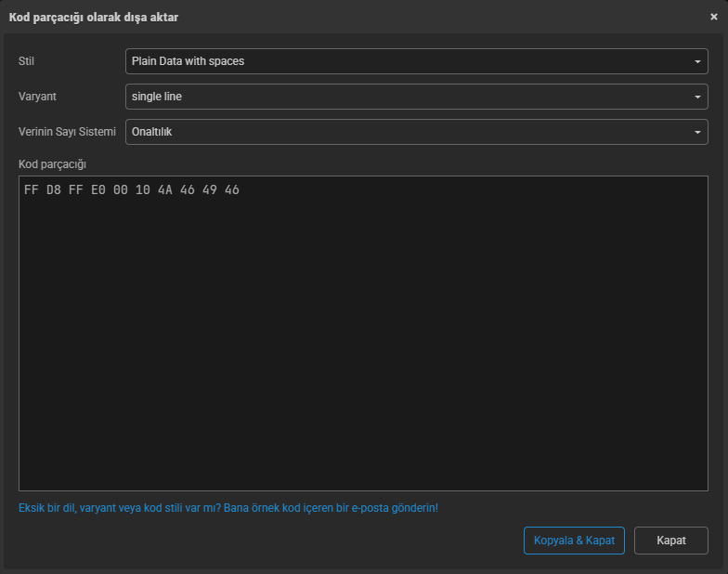Close the export dialog with the X icon

tap(713, 17)
